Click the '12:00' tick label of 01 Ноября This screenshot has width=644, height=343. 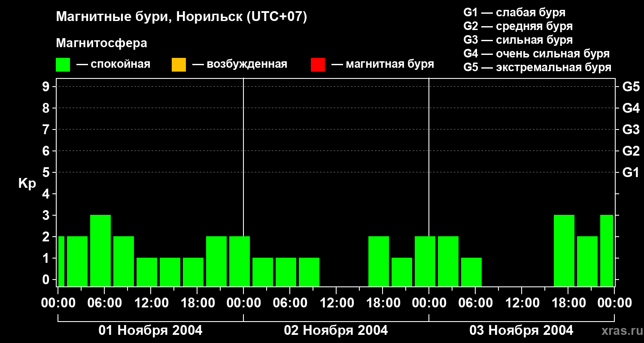[151, 303]
